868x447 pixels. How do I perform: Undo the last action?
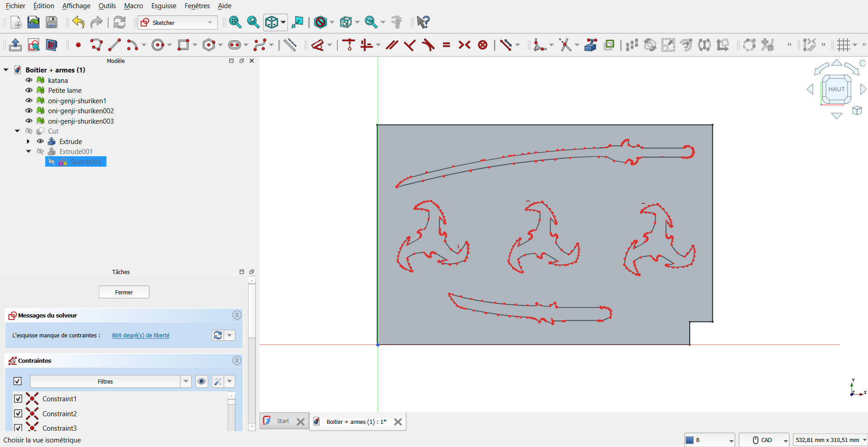tap(78, 22)
